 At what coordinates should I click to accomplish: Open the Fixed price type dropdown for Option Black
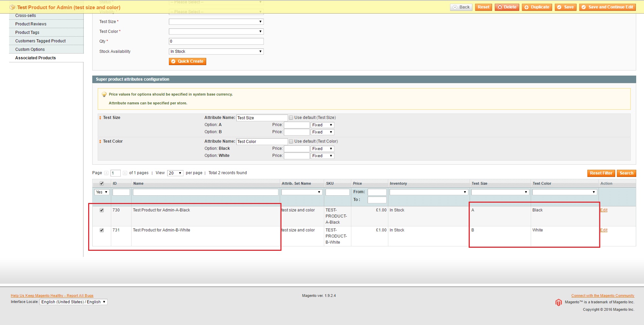[321, 148]
